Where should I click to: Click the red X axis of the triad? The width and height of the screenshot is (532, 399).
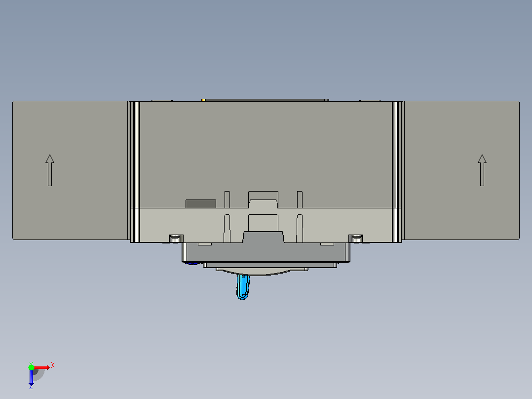click(x=41, y=367)
